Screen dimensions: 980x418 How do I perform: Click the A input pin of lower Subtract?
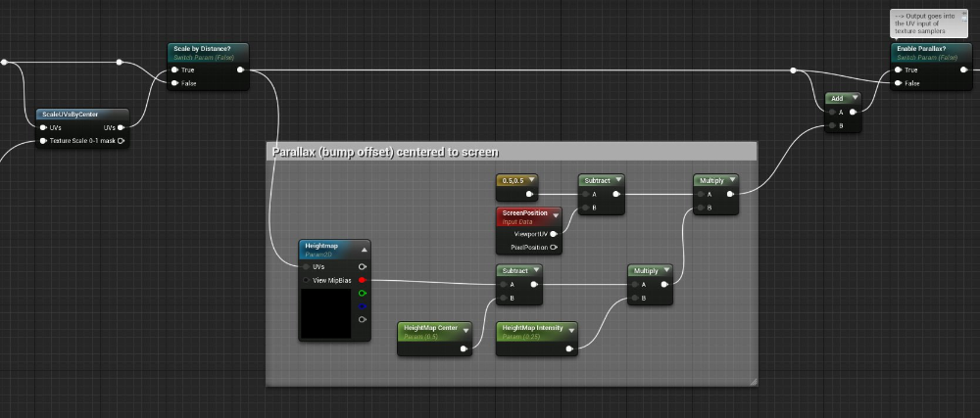pos(504,285)
